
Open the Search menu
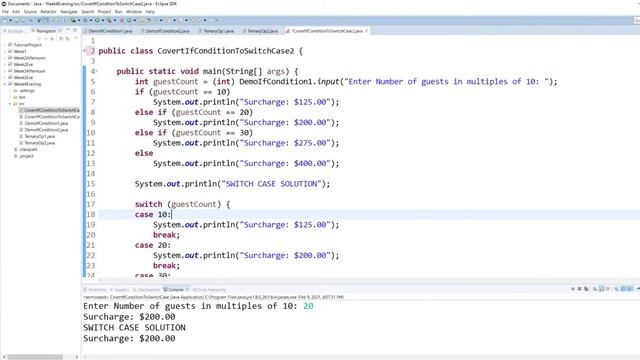(87, 12)
